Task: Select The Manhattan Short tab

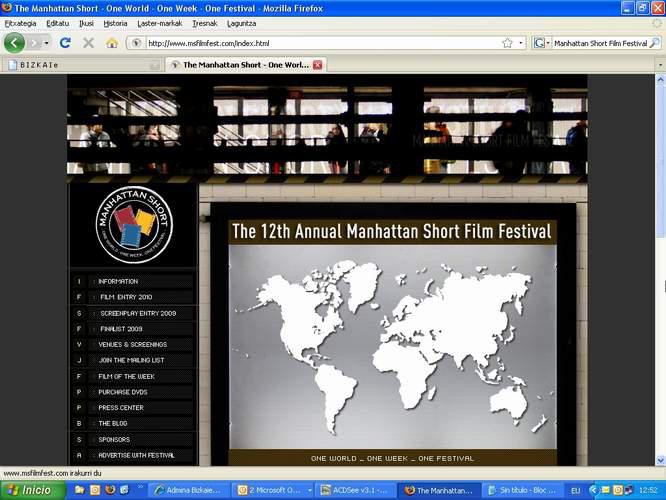Action: 246,65
